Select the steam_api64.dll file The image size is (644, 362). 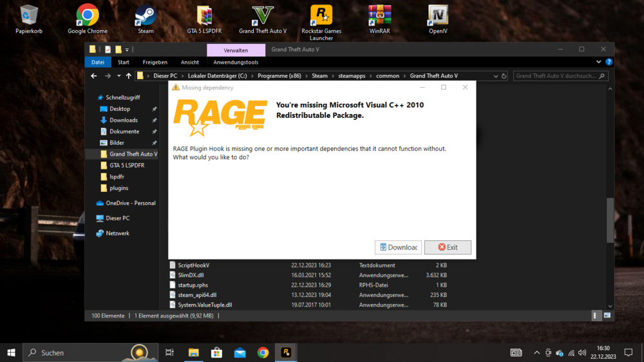pyautogui.click(x=197, y=295)
